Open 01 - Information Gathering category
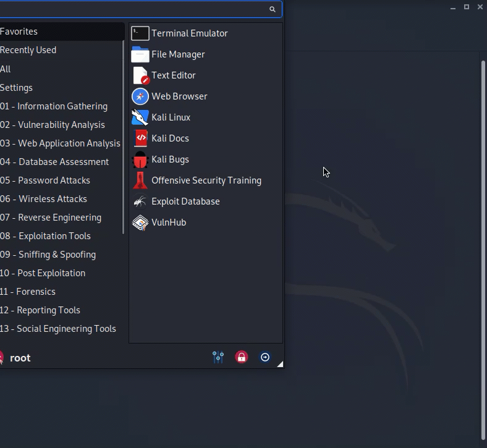 click(x=61, y=106)
